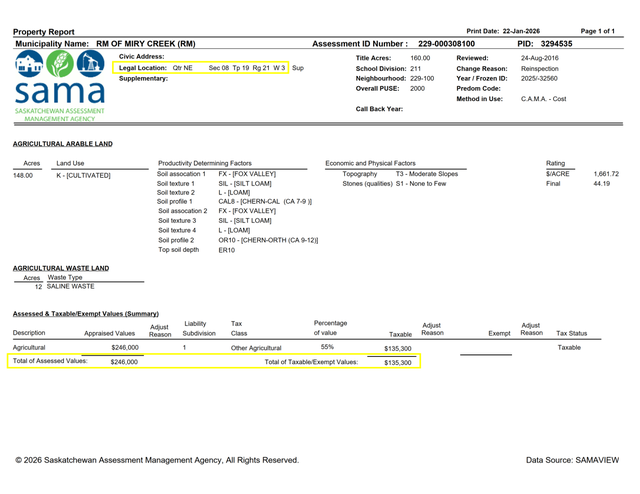Click the Assessment ID Number 229-000308100
The width and height of the screenshot is (640, 494).
[446, 44]
